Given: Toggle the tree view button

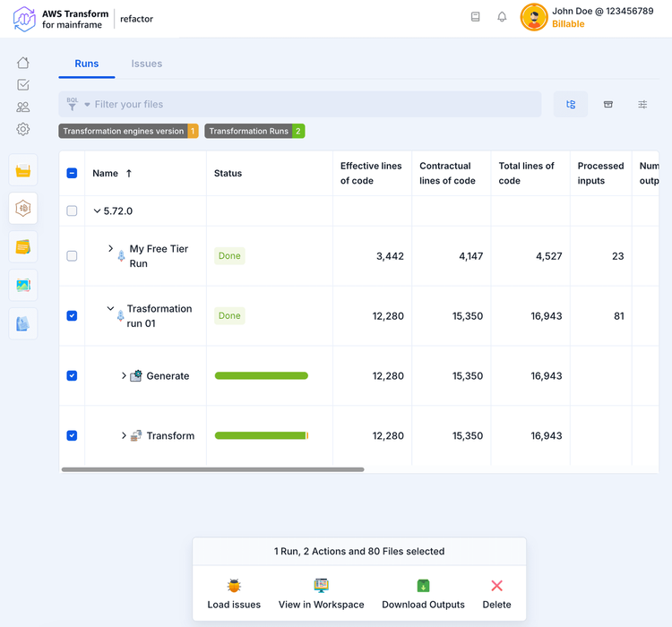Looking at the screenshot, I should (571, 104).
